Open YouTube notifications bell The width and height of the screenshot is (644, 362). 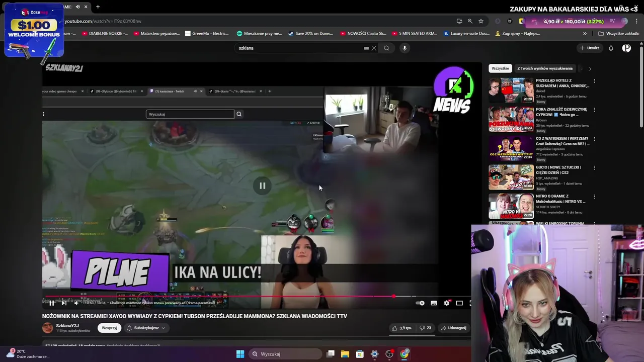click(x=611, y=48)
